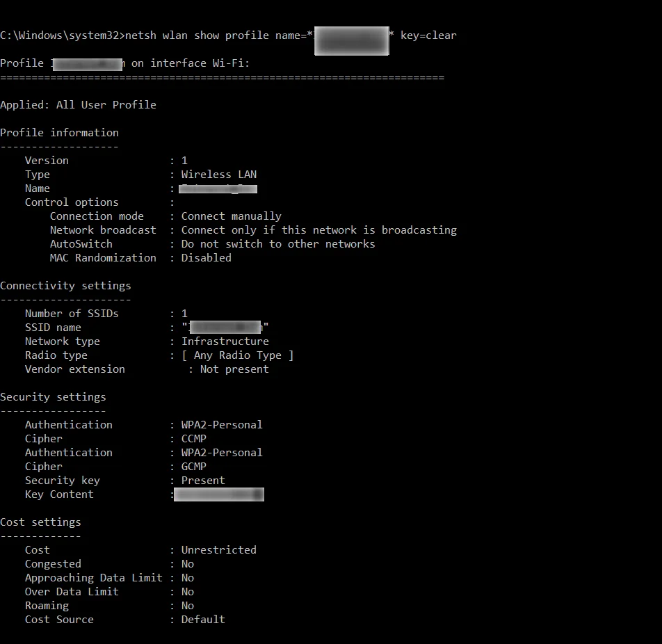Viewport: 662px width, 644px height.
Task: Click the 'GCMP' cipher value
Action: pyautogui.click(x=194, y=467)
